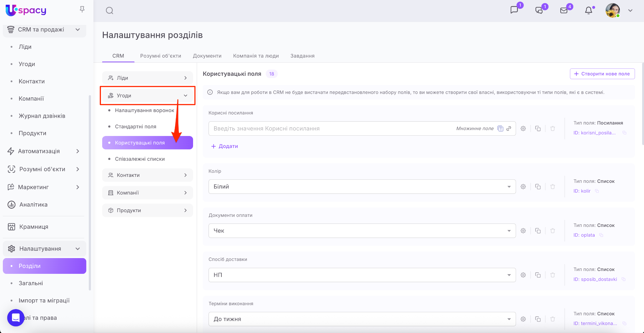Open settings gear for Колір field

(523, 187)
